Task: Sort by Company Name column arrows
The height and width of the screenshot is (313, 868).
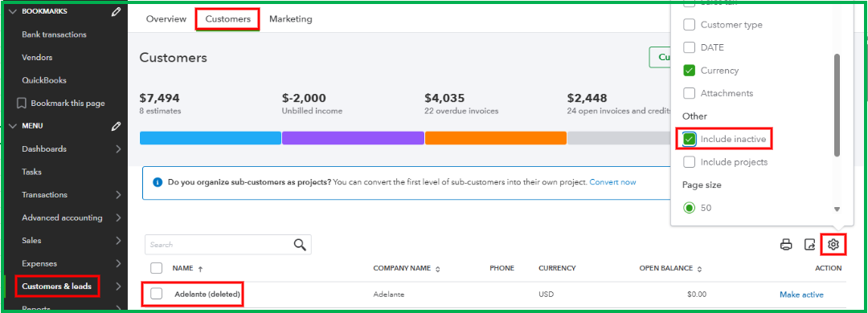Action: pos(438,268)
